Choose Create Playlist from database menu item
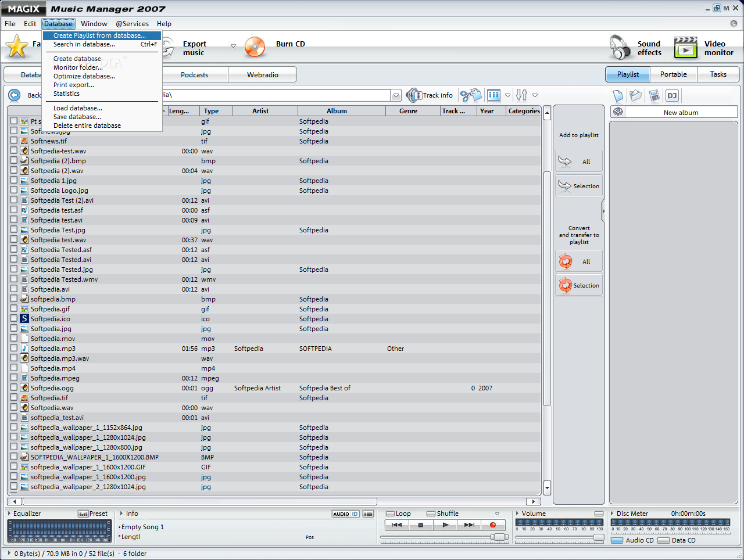744x560 pixels. coord(102,35)
